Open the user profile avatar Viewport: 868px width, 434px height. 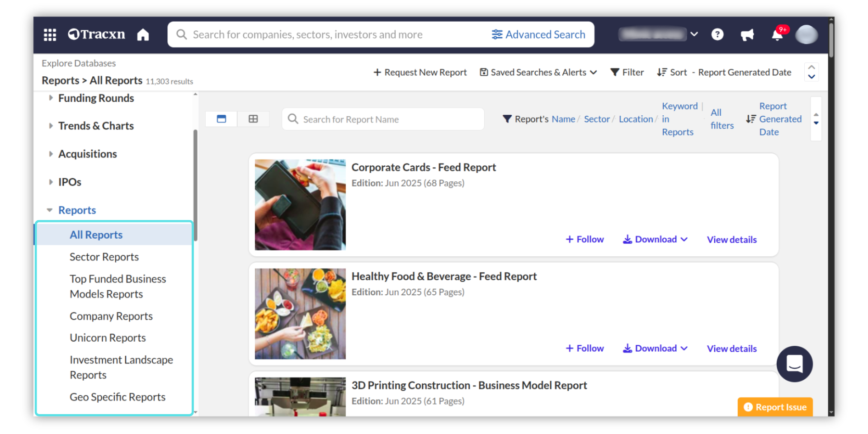click(x=806, y=35)
